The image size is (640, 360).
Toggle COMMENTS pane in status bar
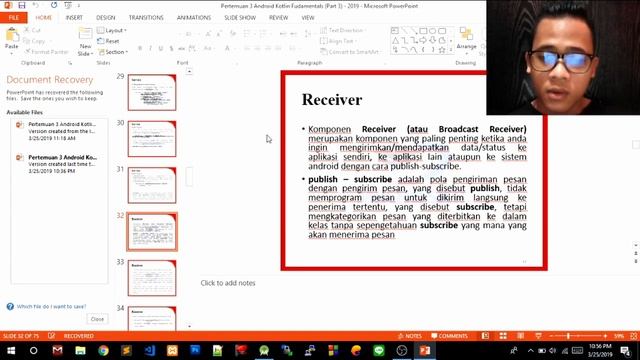coord(449,336)
